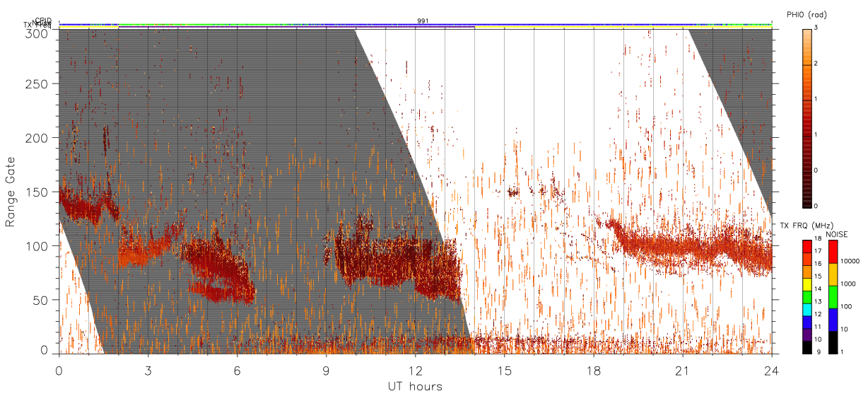Click the 150 tick on Range Gate axis
The image size is (868, 401).
(37, 192)
